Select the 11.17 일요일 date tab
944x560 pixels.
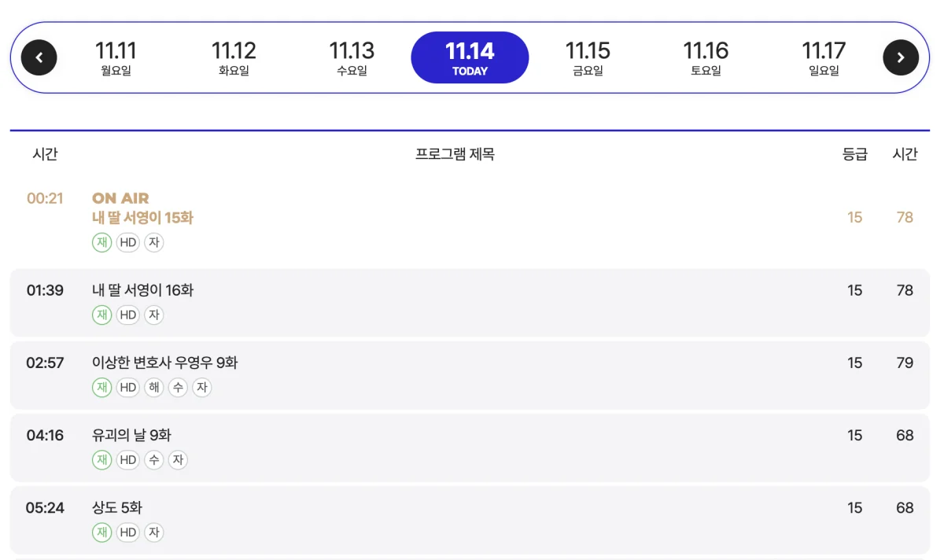[824, 57]
